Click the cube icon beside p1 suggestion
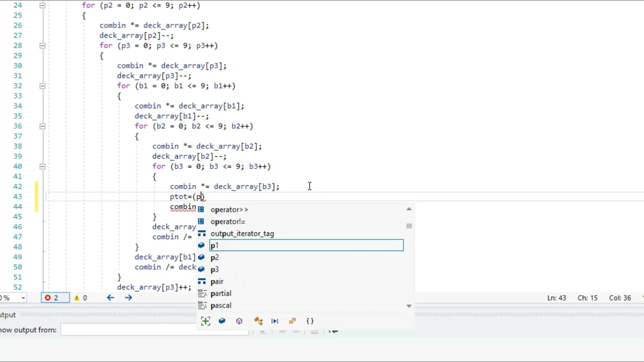Viewport: 644px width, 362px height. tap(201, 245)
